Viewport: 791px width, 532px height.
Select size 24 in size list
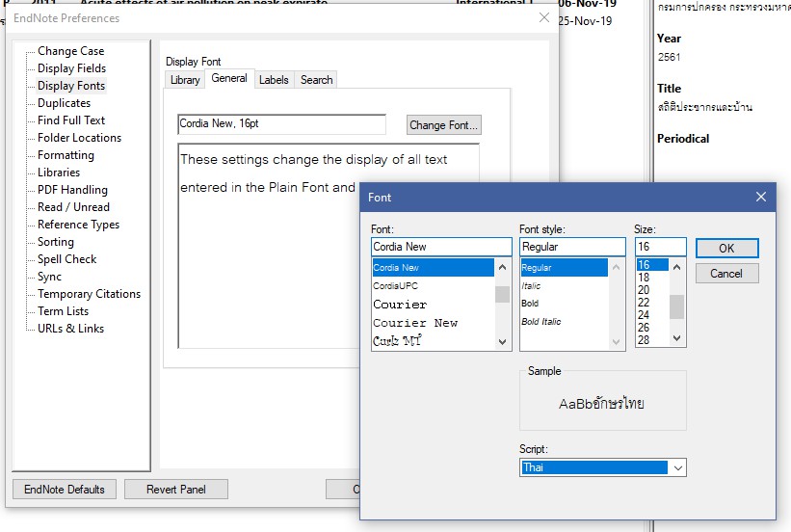coord(652,315)
